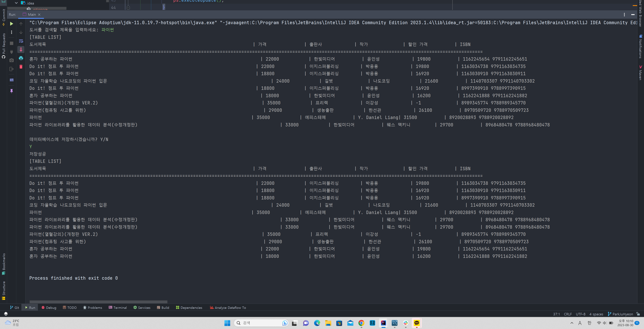Open the restore layout icon
644x329 pixels.
pyautogui.click(x=12, y=80)
